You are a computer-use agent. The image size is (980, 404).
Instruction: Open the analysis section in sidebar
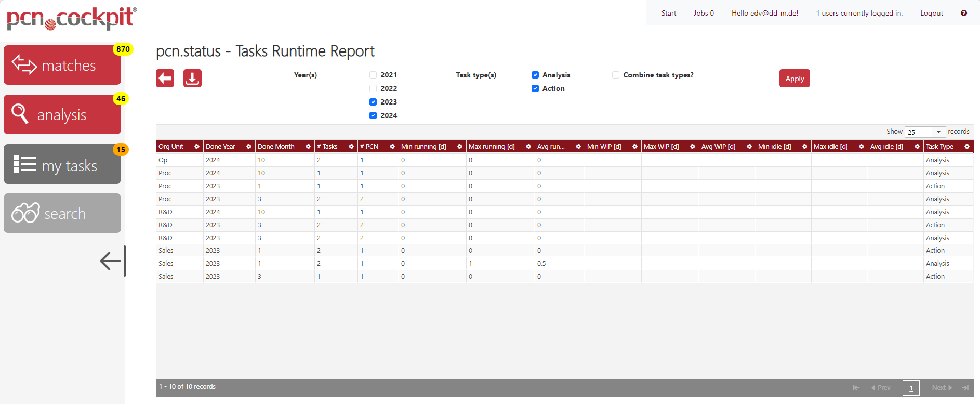62,114
